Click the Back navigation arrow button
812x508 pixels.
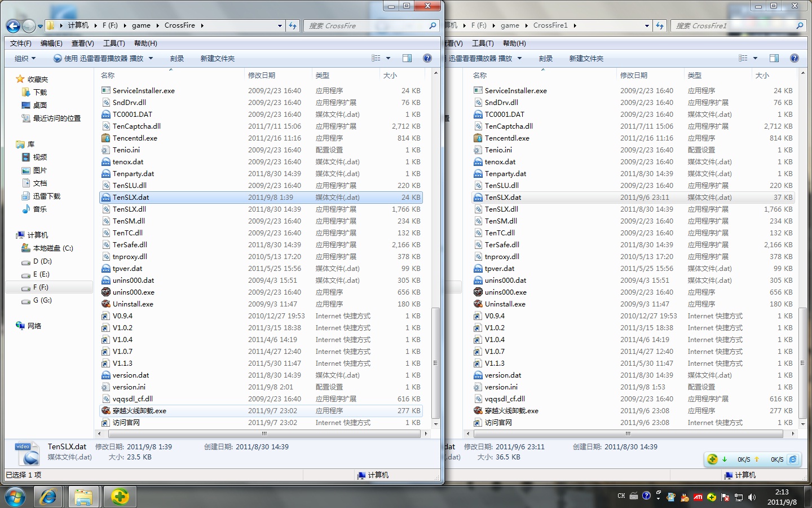[13, 26]
